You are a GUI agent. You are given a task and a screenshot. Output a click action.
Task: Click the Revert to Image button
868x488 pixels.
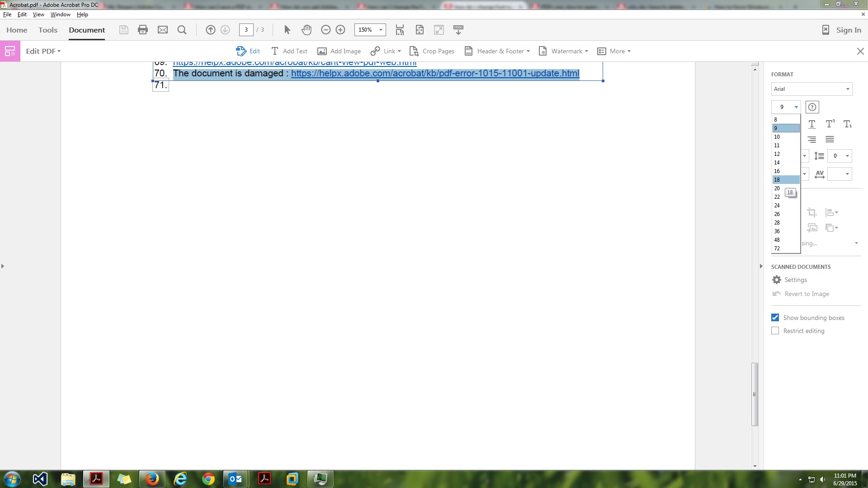(807, 293)
